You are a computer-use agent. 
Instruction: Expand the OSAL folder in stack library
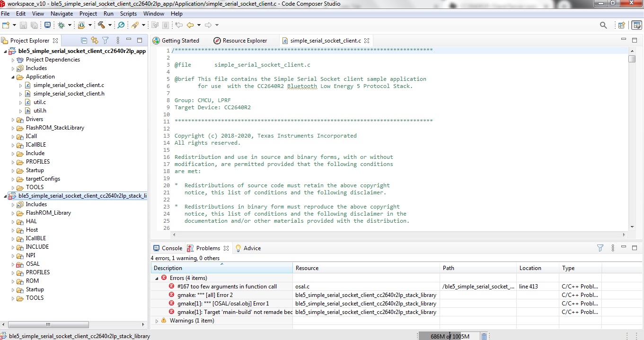coord(13,264)
